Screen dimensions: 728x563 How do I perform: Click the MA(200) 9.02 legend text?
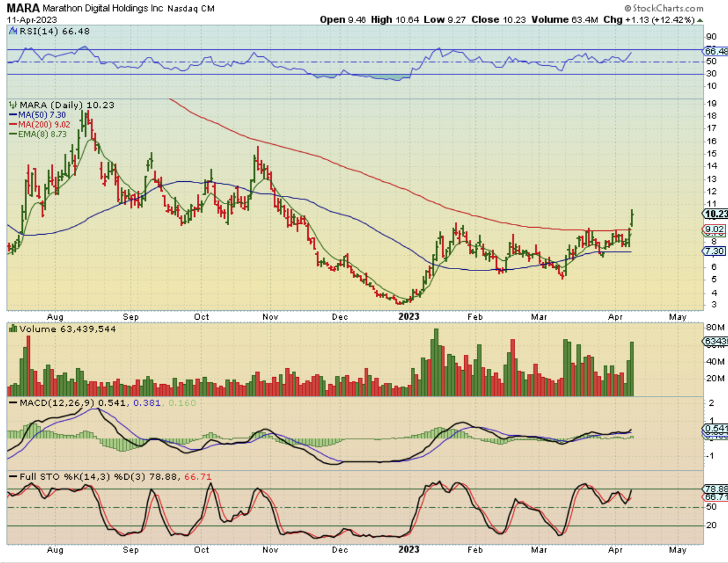click(x=45, y=124)
